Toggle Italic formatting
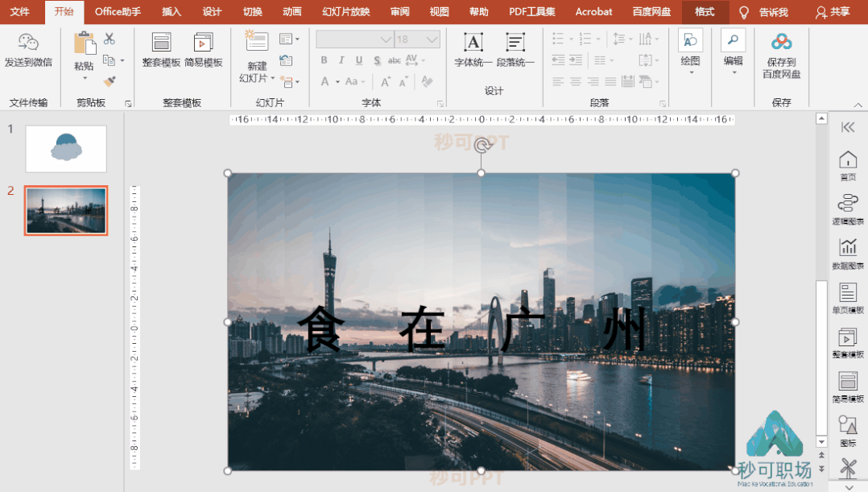Image resolution: width=868 pixels, height=492 pixels. coord(341,60)
